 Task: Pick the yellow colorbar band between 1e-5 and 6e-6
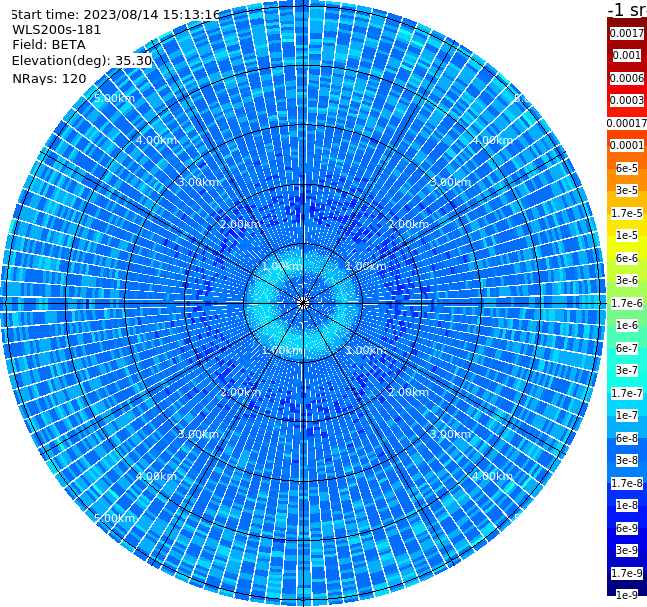(x=627, y=247)
